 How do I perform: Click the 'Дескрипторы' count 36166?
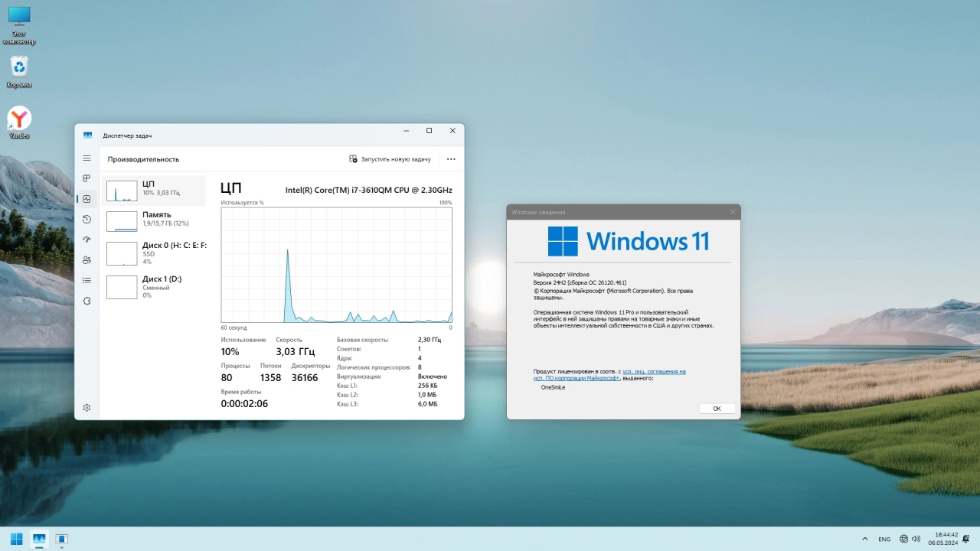pos(305,378)
